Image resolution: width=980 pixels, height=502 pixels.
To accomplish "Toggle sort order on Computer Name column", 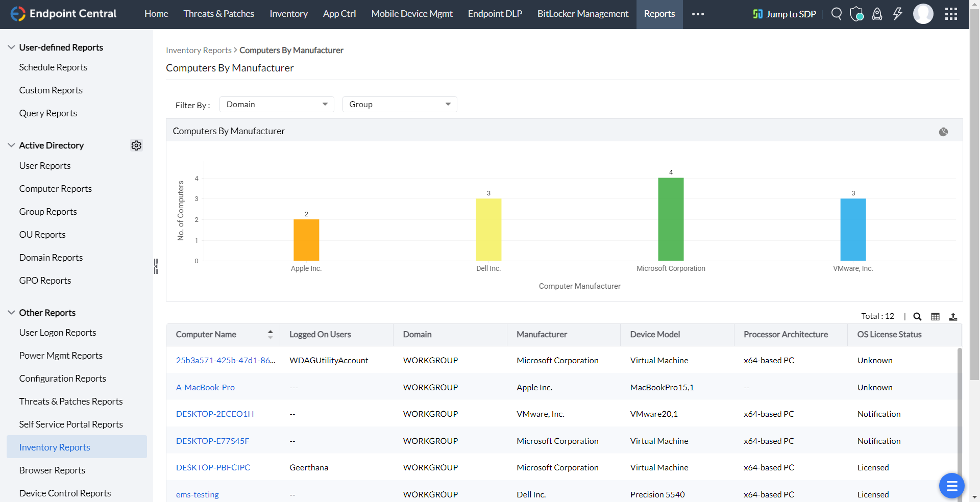I will click(x=271, y=334).
